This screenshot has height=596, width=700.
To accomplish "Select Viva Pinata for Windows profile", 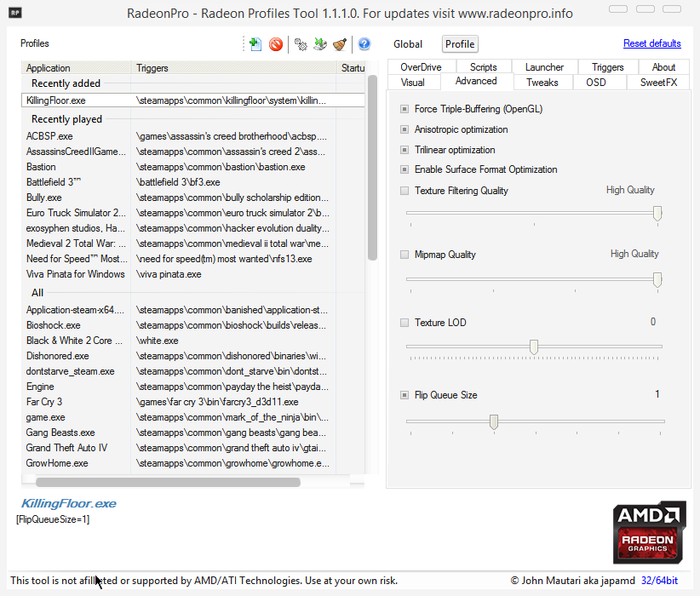I will tap(192, 274).
